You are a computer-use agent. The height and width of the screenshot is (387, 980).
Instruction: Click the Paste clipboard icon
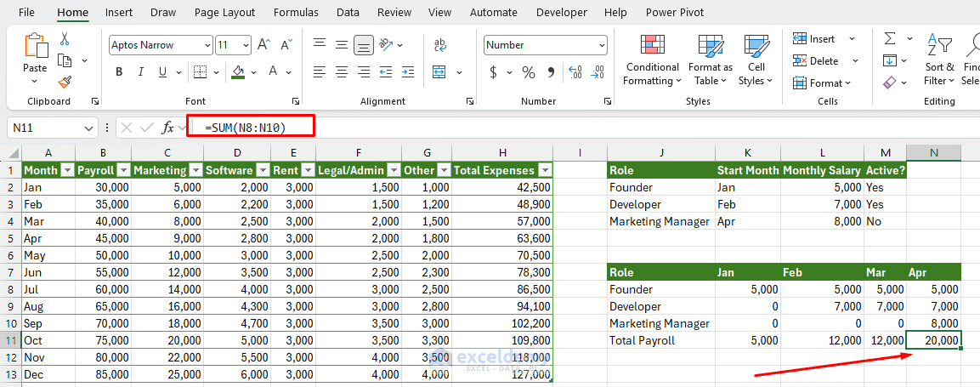point(35,48)
